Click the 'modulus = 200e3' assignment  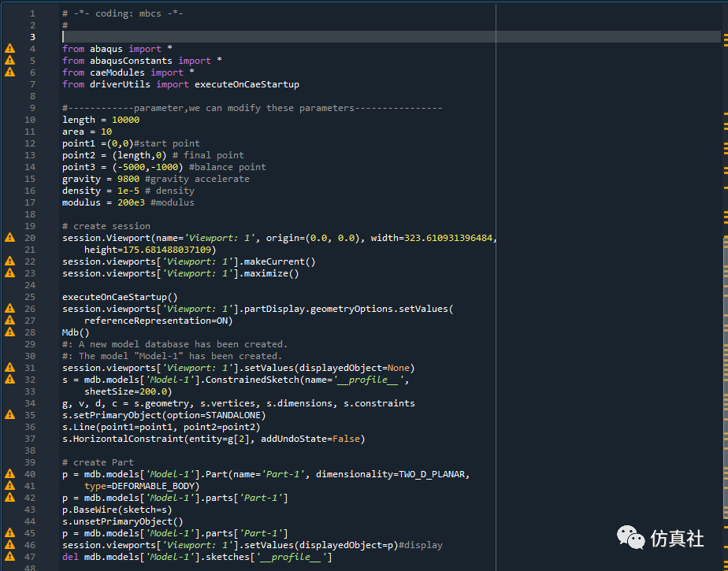[x=103, y=202]
